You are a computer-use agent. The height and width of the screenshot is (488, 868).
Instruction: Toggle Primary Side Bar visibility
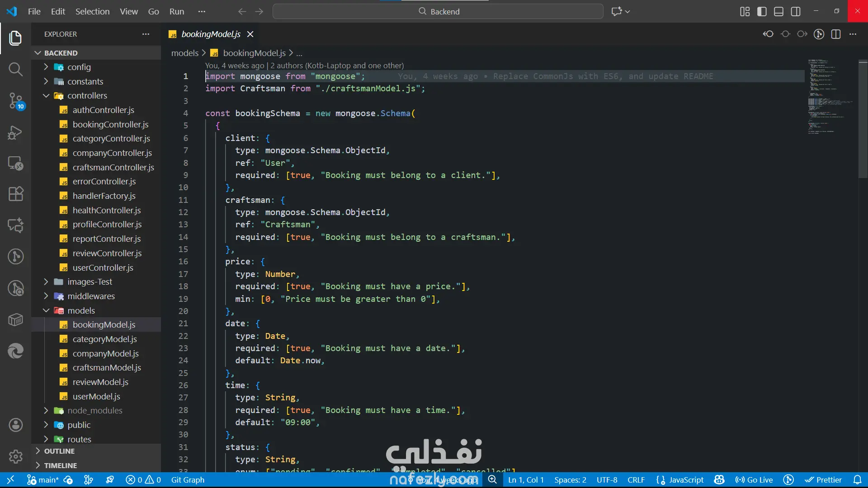762,12
